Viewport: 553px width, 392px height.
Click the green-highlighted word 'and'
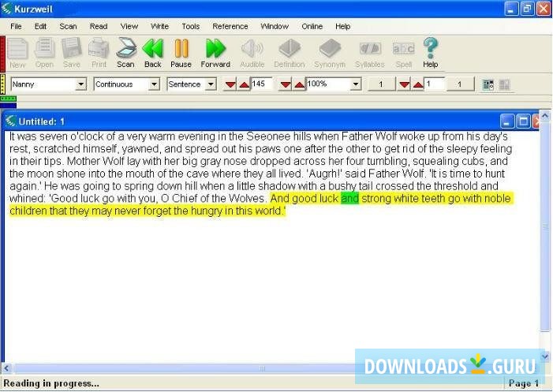click(x=349, y=199)
